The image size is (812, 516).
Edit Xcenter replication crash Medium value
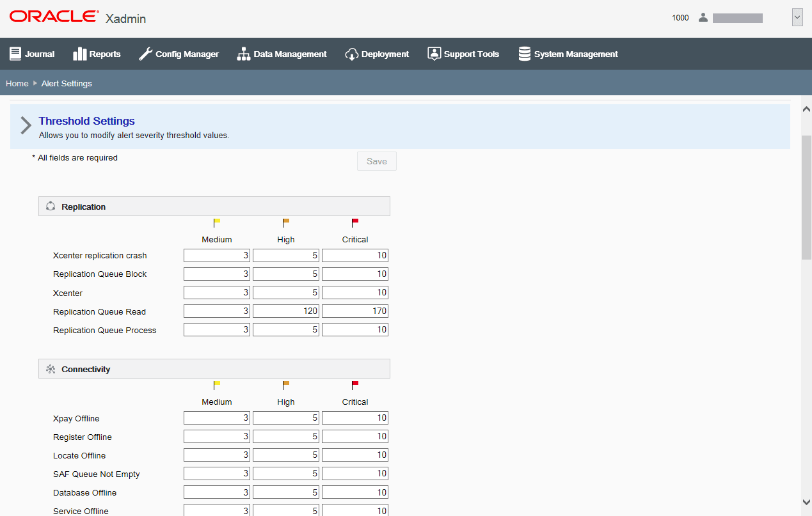(x=217, y=256)
